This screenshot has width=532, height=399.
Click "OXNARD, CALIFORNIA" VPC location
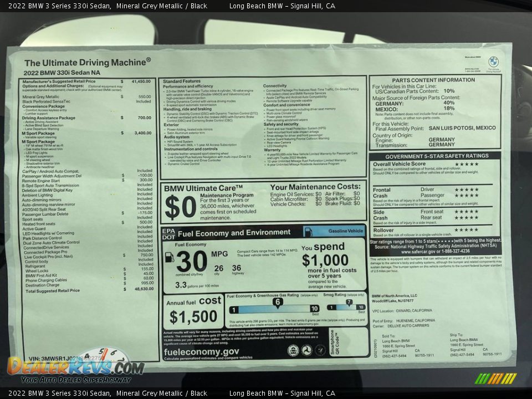(413, 310)
